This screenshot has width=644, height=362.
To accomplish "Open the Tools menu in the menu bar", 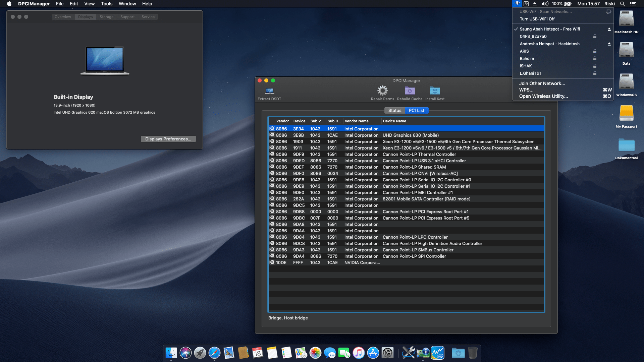I will (107, 4).
